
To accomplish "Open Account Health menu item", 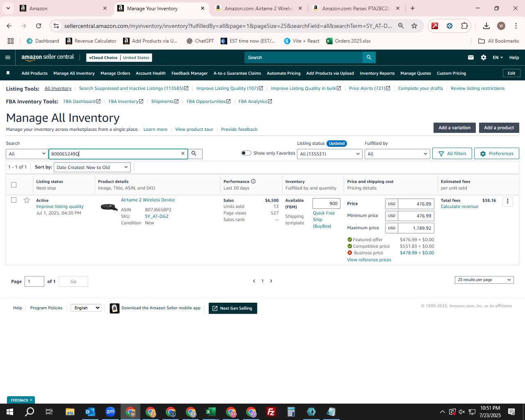I will 151,73.
